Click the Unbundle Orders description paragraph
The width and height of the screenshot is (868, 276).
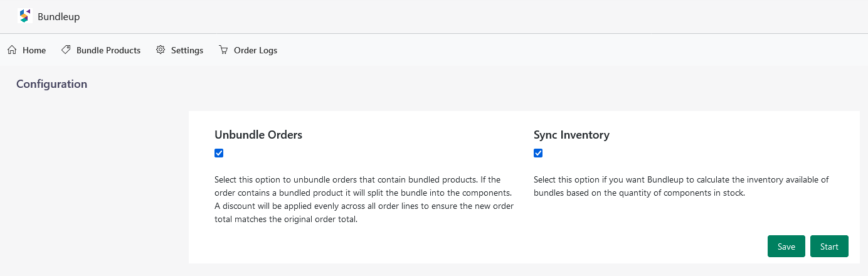pyautogui.click(x=364, y=199)
